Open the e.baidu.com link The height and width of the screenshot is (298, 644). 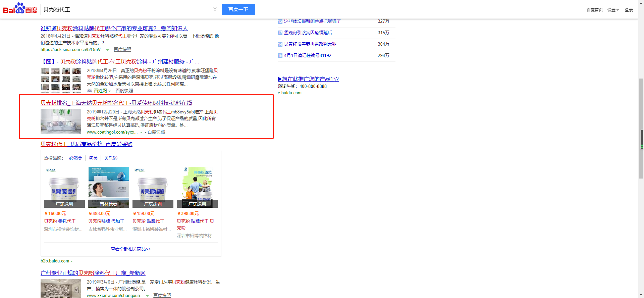coord(289,93)
